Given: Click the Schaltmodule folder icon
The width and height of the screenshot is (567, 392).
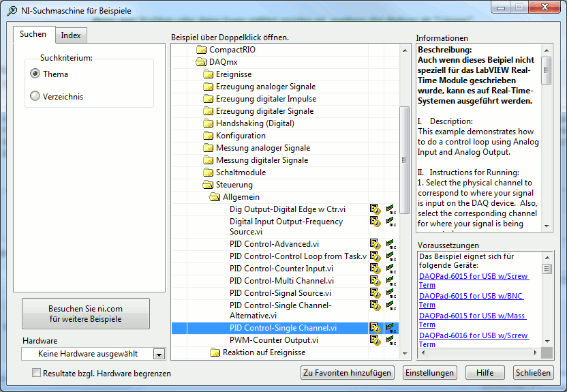Looking at the screenshot, I should coord(208,172).
